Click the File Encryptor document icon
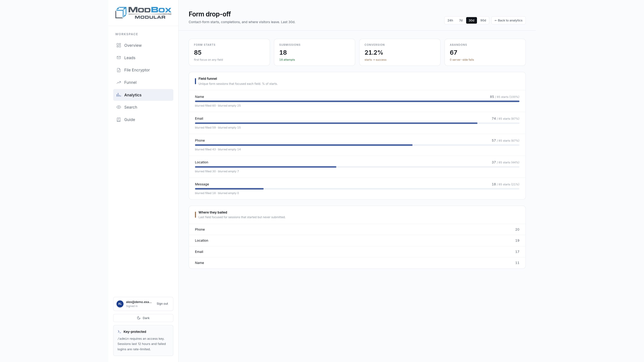This screenshot has height=362, width=644. 119,70
